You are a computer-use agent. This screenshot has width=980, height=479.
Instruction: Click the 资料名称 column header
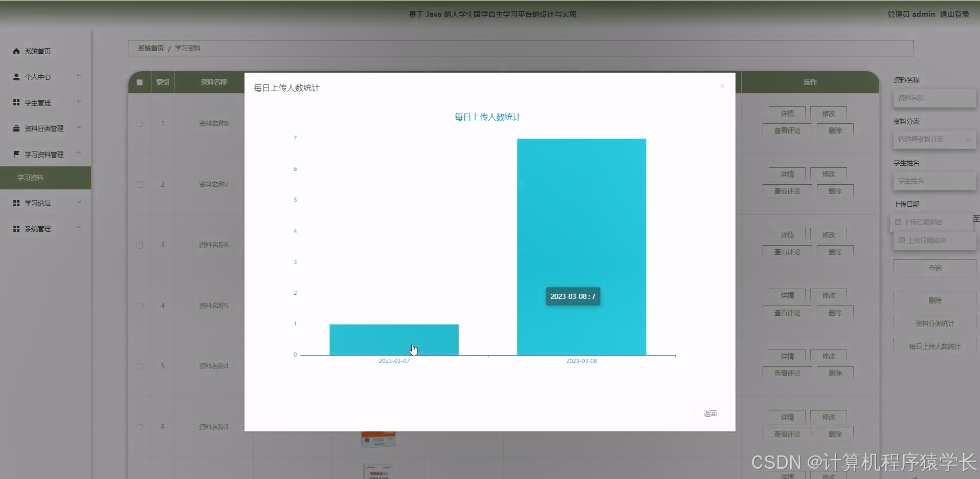(214, 82)
